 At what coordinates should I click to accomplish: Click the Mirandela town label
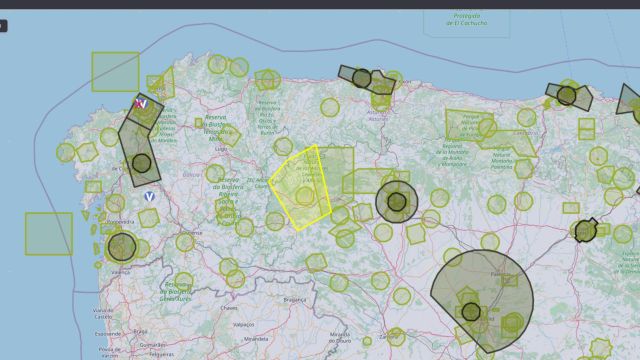256,339
